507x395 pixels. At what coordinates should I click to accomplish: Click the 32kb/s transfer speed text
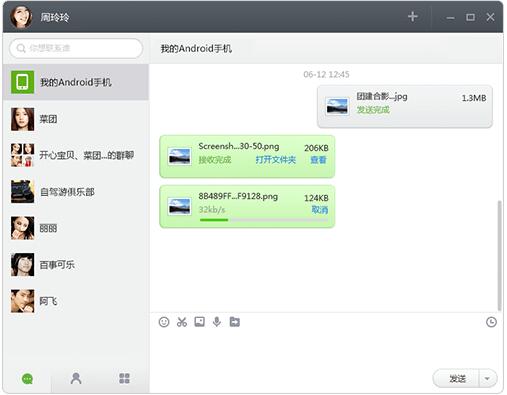point(212,210)
